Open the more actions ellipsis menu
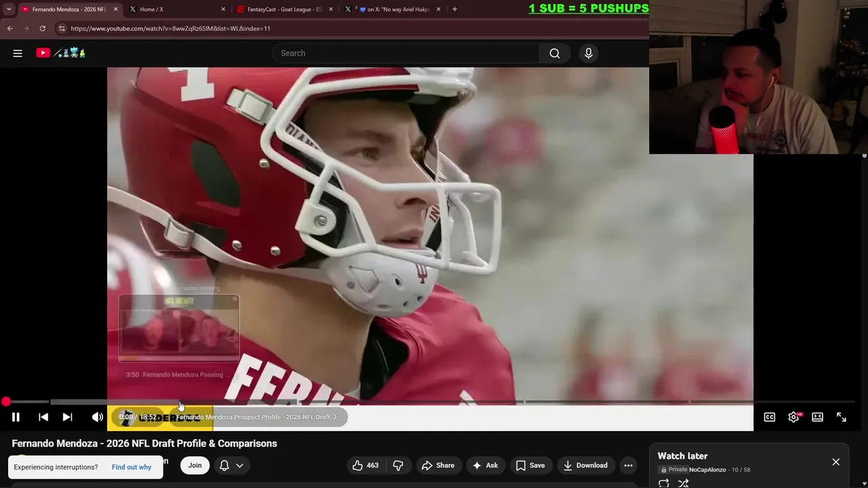 (x=629, y=465)
